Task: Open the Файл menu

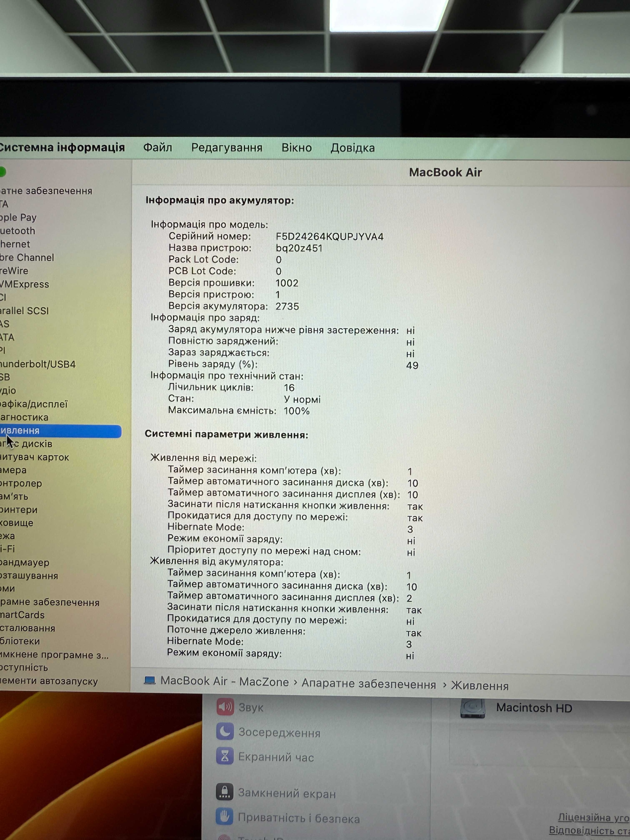Action: tap(157, 147)
